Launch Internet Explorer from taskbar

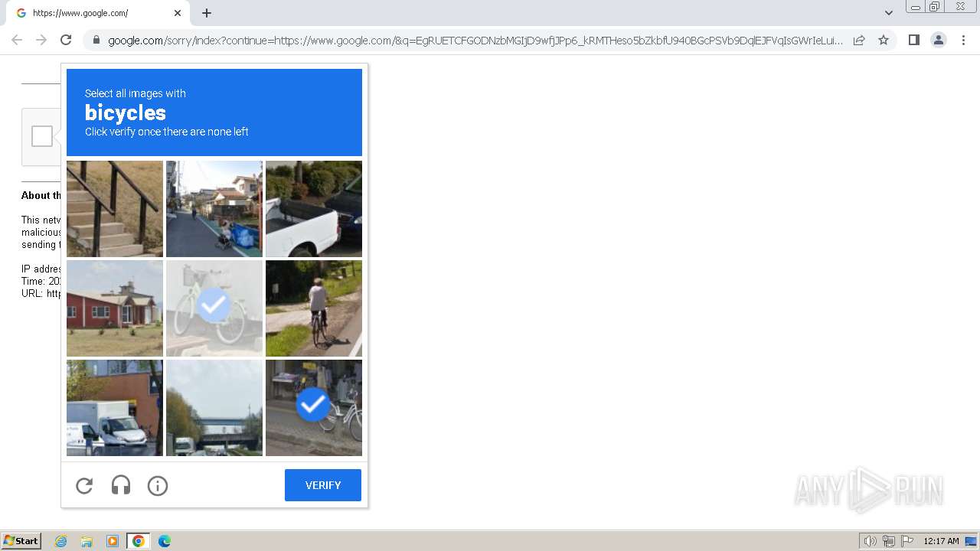pyautogui.click(x=60, y=541)
